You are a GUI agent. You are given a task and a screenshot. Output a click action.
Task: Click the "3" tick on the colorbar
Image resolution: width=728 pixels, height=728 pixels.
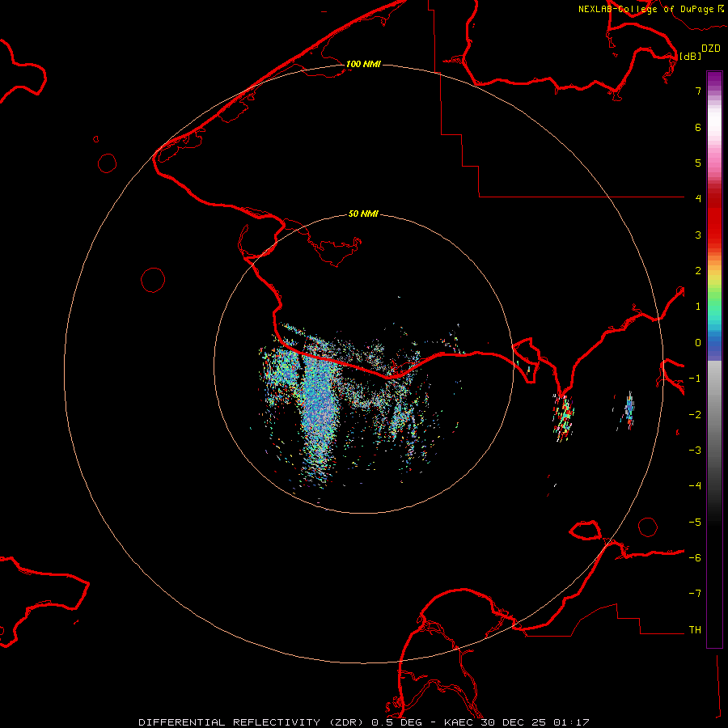(x=698, y=235)
